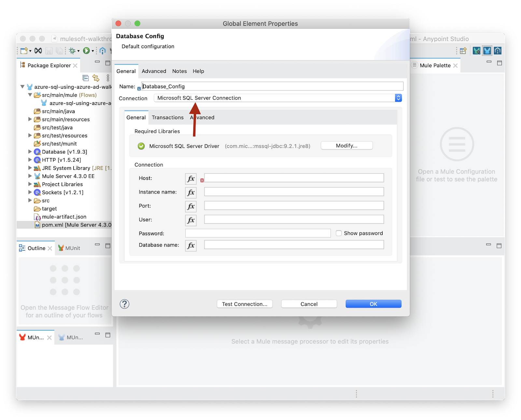Click the fx button for Database name
The image size is (521, 420).
point(191,245)
